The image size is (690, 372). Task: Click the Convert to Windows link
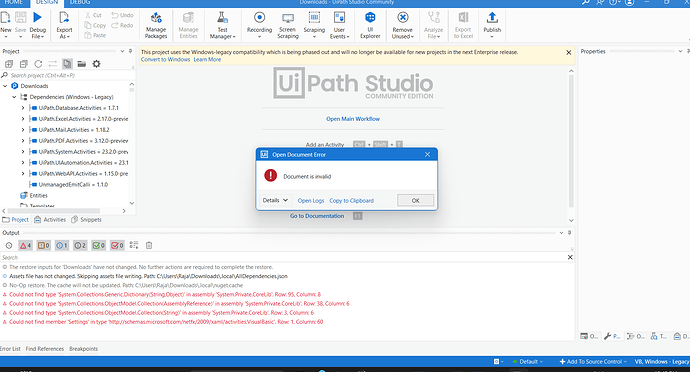tap(165, 59)
